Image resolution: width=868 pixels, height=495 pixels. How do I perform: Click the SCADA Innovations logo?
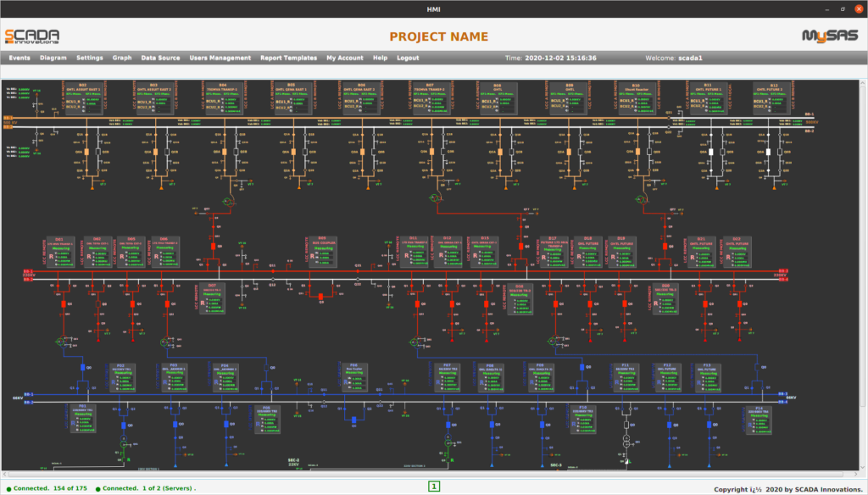coord(32,36)
